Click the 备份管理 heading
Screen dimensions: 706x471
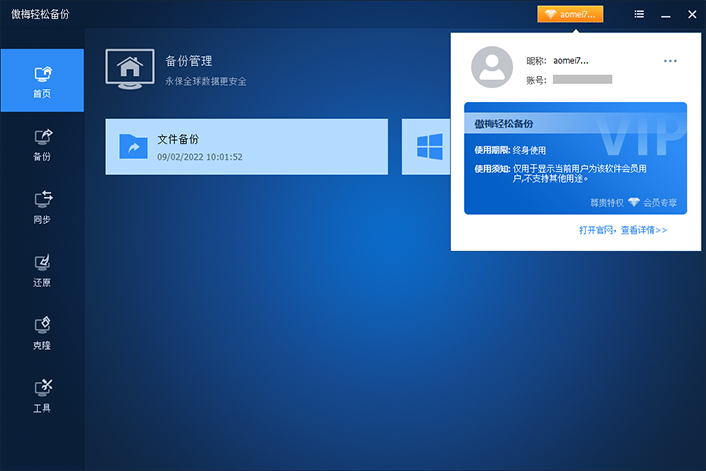188,61
